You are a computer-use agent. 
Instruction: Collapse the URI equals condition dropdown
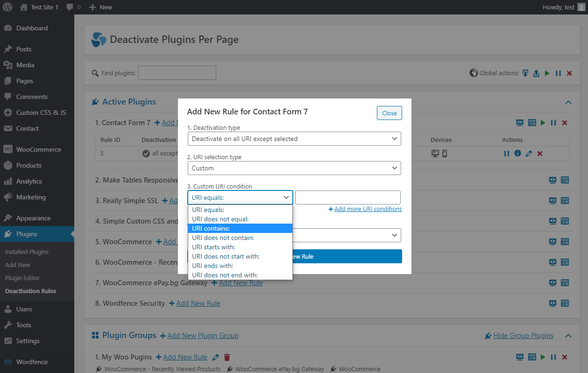pos(240,197)
